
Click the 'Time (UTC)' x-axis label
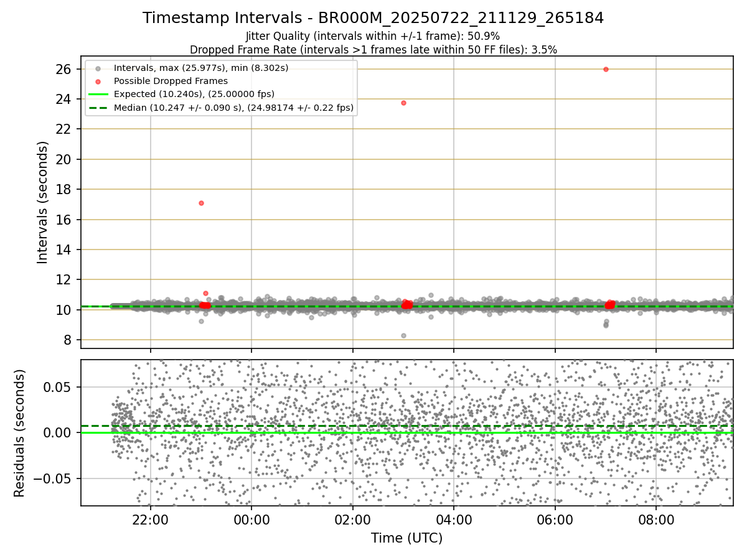(406, 538)
